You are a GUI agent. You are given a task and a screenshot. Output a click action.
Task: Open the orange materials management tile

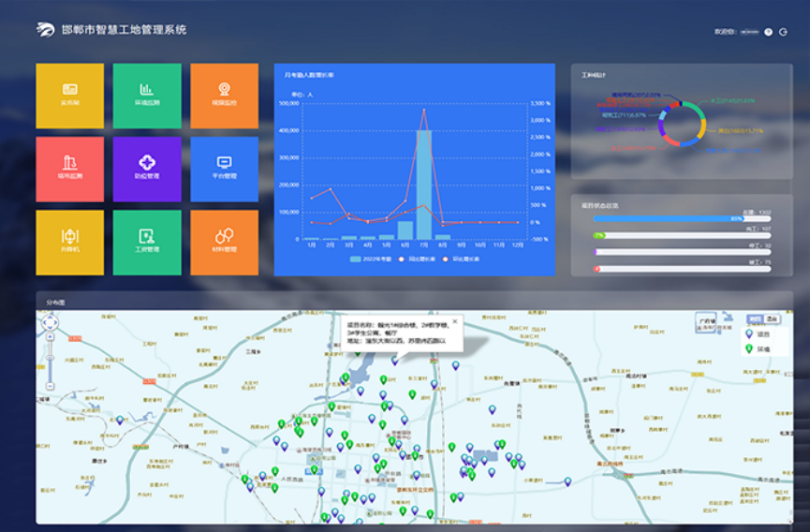224,242
